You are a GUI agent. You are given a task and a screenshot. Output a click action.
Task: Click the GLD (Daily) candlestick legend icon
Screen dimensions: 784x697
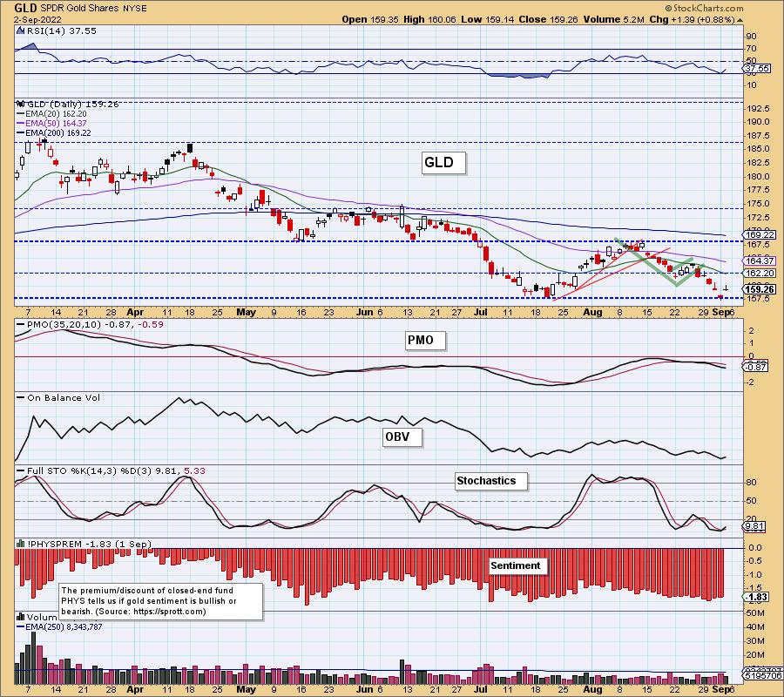21,104
